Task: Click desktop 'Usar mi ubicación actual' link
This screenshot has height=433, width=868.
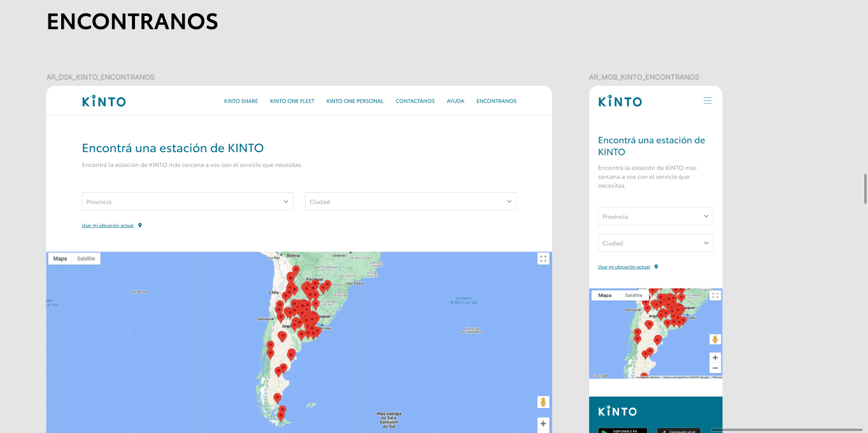Action: coord(108,225)
